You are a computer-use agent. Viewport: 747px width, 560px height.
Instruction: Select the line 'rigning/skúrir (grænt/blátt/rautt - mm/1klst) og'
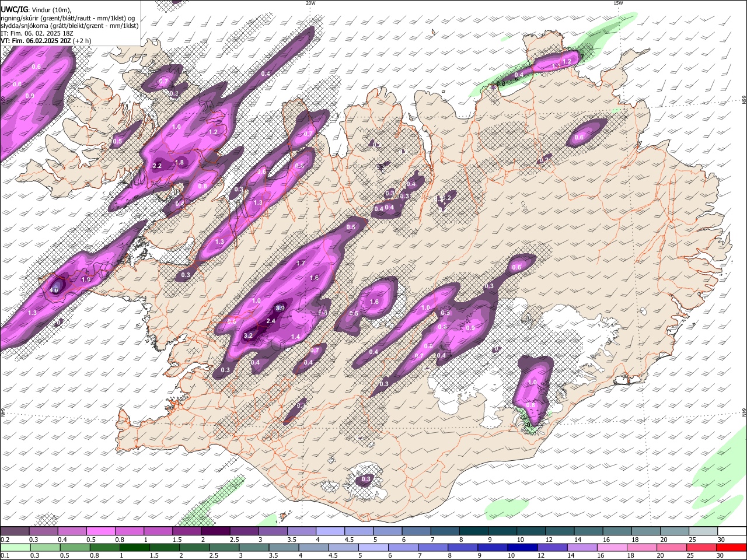pyautogui.click(x=68, y=18)
